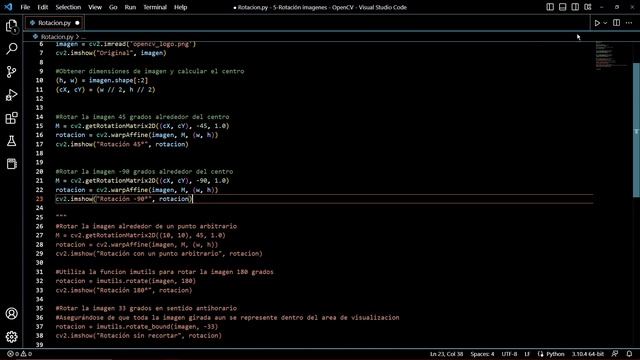Open the Terminal menu
Screen dimensions: 640x360
[x=155, y=7]
